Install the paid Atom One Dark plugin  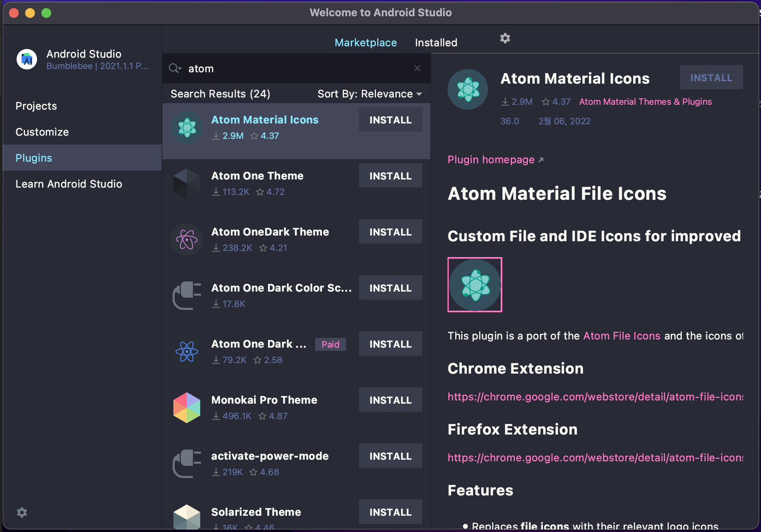[391, 344]
